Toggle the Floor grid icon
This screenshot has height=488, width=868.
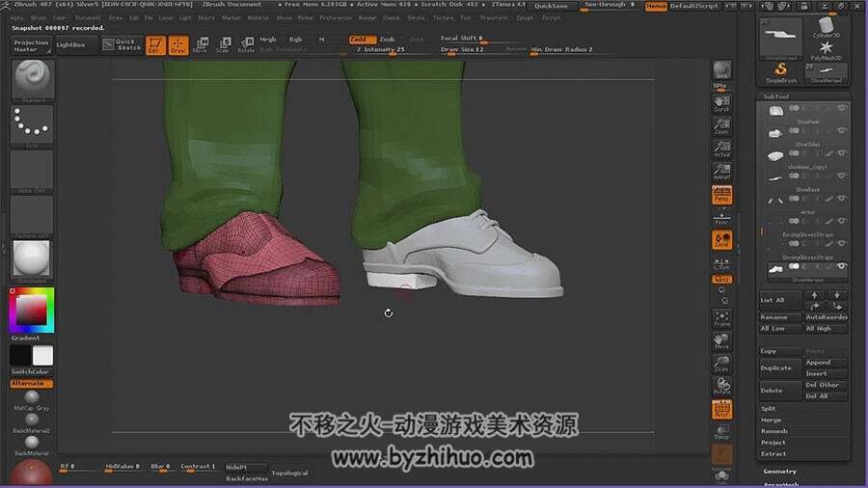click(721, 218)
